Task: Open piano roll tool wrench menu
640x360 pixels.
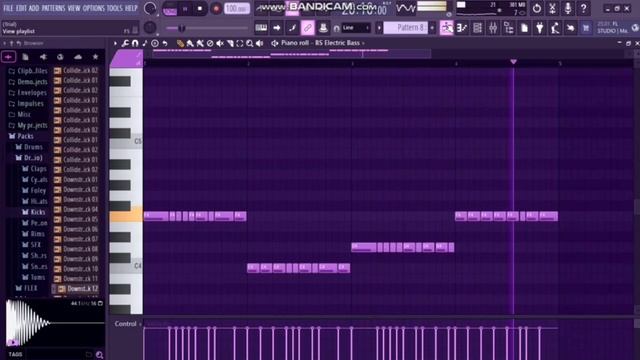Action: point(125,43)
